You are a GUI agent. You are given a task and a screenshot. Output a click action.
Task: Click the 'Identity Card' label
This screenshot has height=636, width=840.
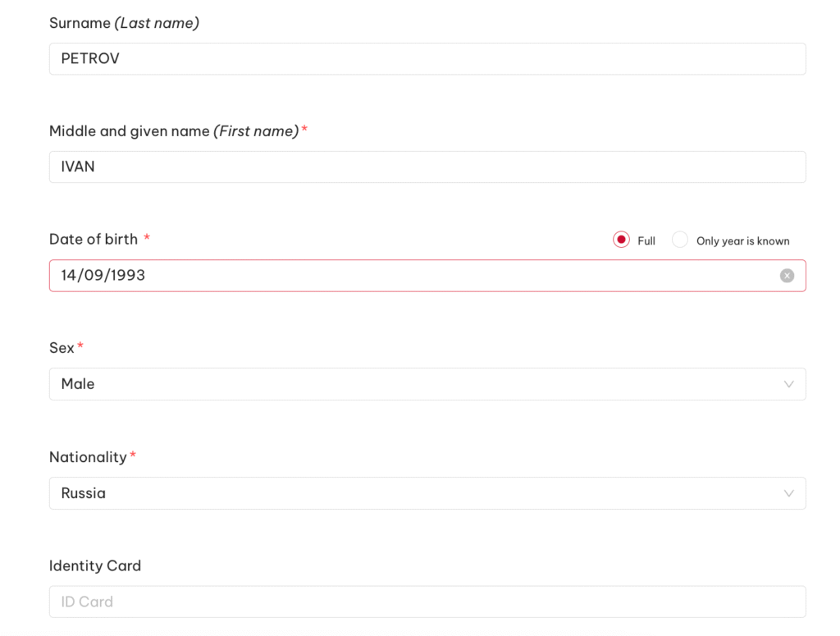[95, 565]
